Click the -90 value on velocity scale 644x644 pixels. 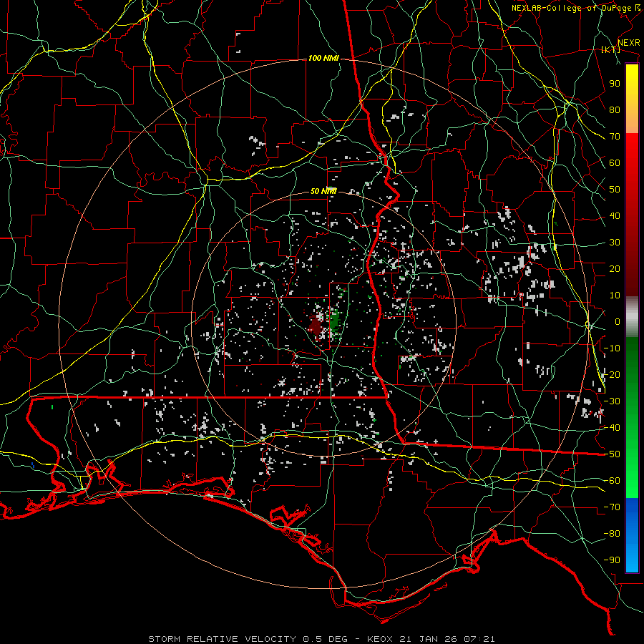coord(613,560)
